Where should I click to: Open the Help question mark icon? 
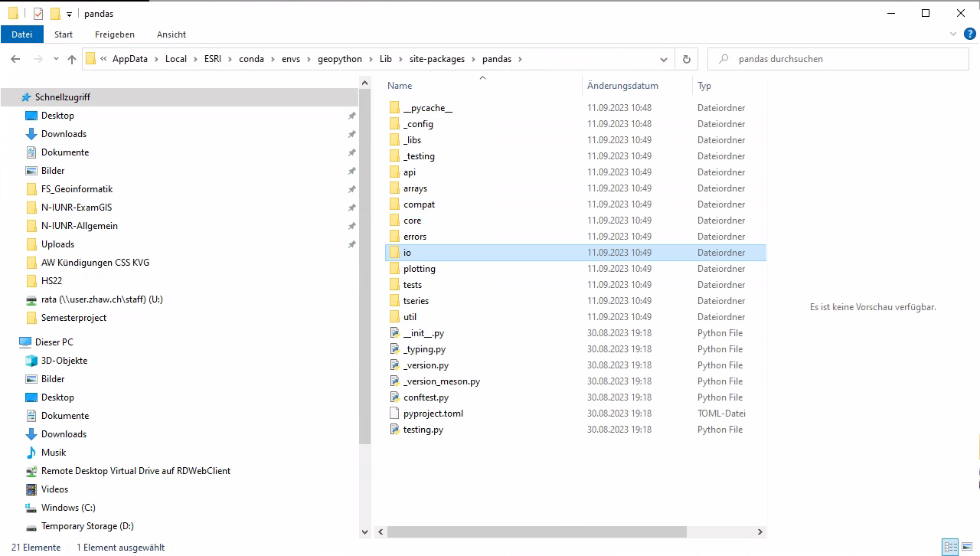[x=969, y=34]
